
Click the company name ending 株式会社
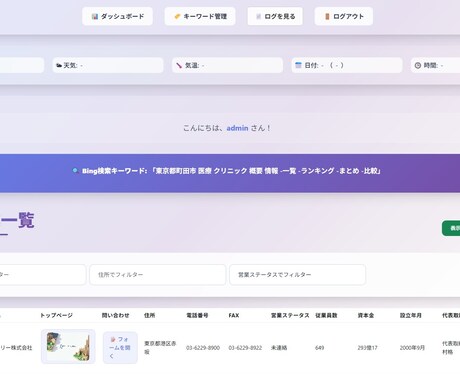pos(16,348)
